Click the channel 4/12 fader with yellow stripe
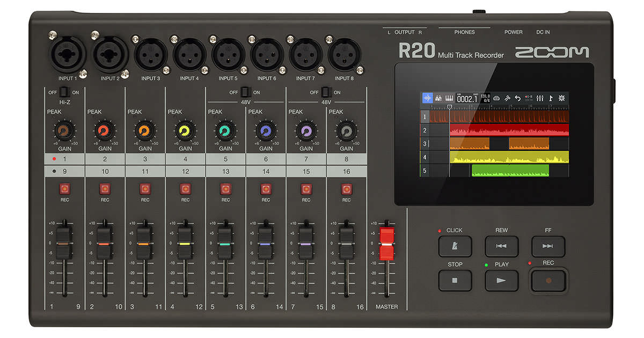Image resolution: width=644 pixels, height=338 pixels. coord(185,244)
